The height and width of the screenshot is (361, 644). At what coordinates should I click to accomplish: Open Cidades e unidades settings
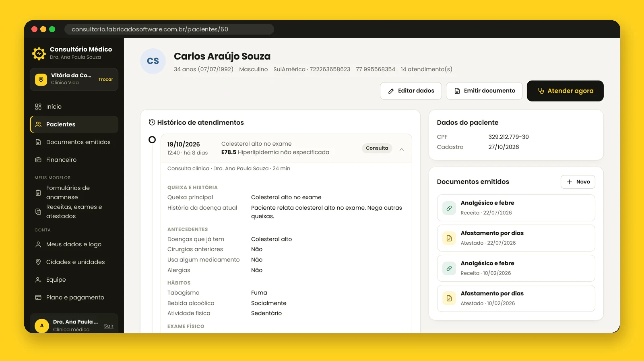(74, 262)
